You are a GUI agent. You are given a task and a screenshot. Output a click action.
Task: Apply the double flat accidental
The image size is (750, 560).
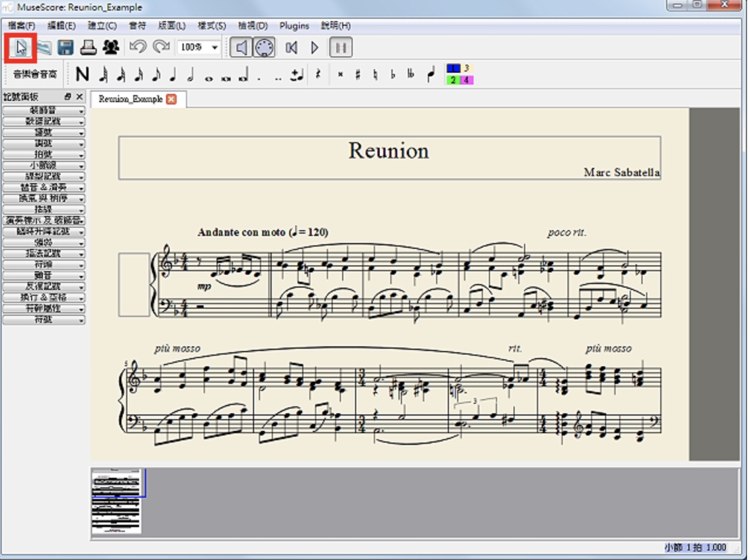click(411, 75)
